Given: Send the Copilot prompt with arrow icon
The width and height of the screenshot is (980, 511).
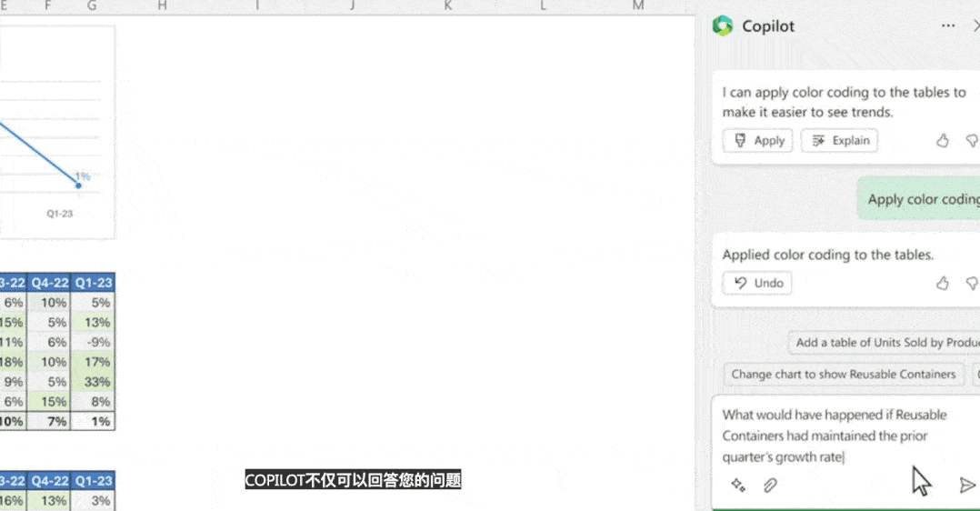Looking at the screenshot, I should 967,486.
